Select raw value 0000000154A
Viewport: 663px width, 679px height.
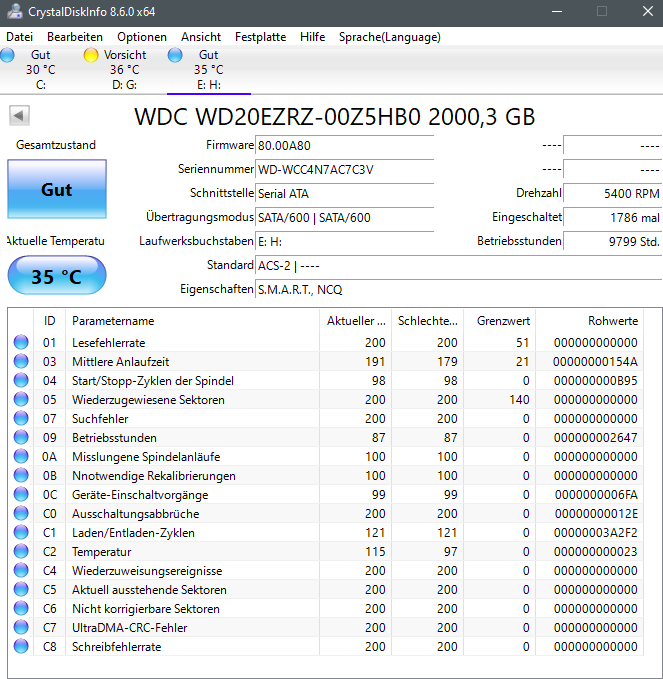point(595,362)
